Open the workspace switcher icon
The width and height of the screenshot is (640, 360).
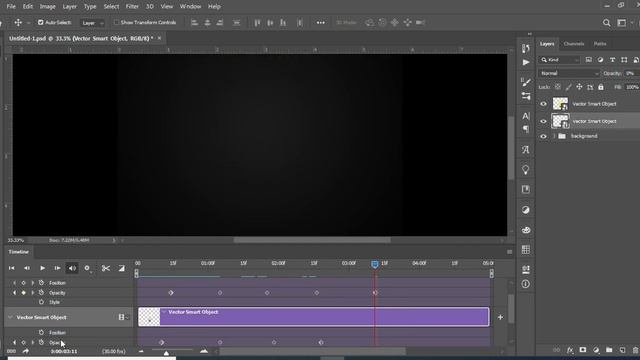622,23
